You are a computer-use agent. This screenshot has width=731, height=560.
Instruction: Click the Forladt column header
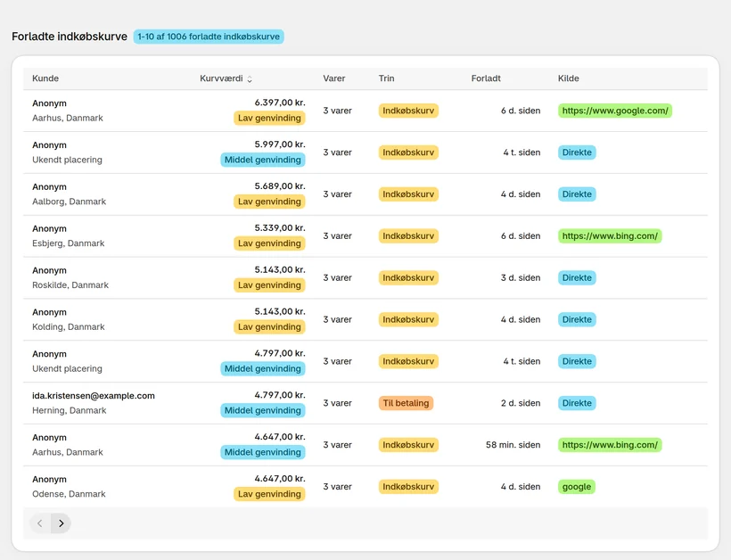pos(486,78)
